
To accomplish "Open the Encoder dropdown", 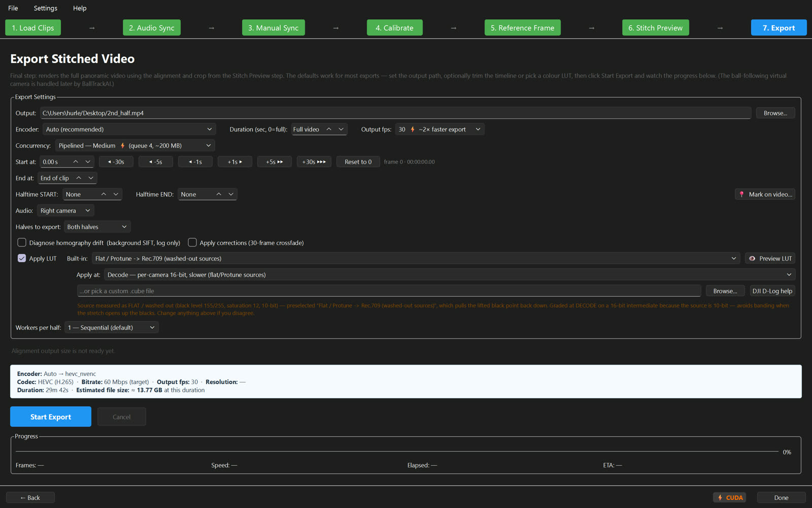I will [x=129, y=129].
